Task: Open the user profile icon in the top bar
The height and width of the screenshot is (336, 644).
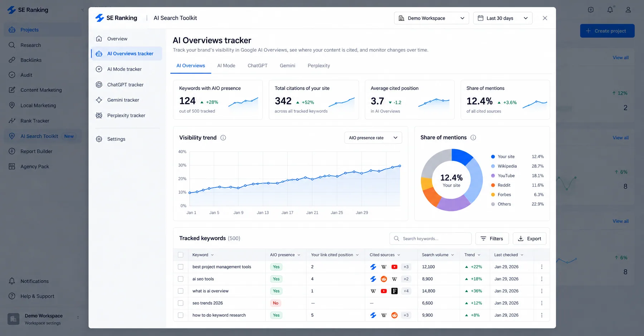Action: coord(628,10)
